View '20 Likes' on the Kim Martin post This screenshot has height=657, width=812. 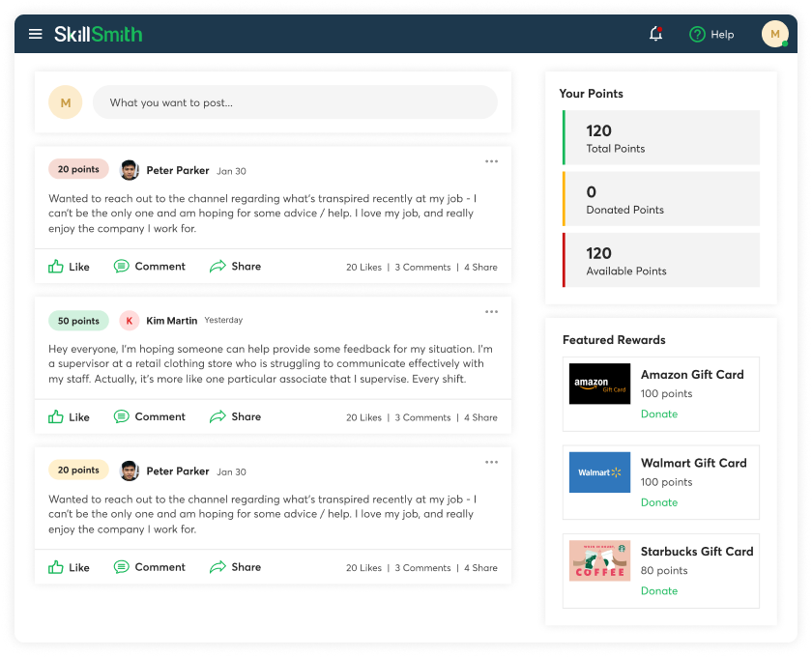point(363,417)
